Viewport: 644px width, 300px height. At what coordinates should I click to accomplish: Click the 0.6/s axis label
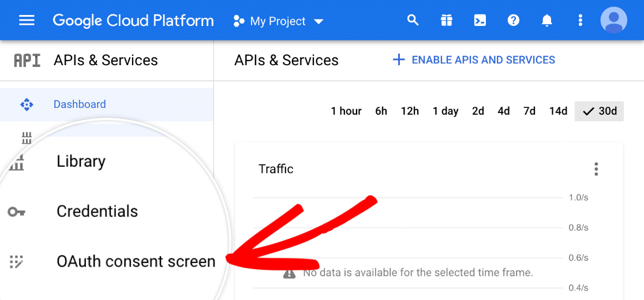[x=578, y=258]
